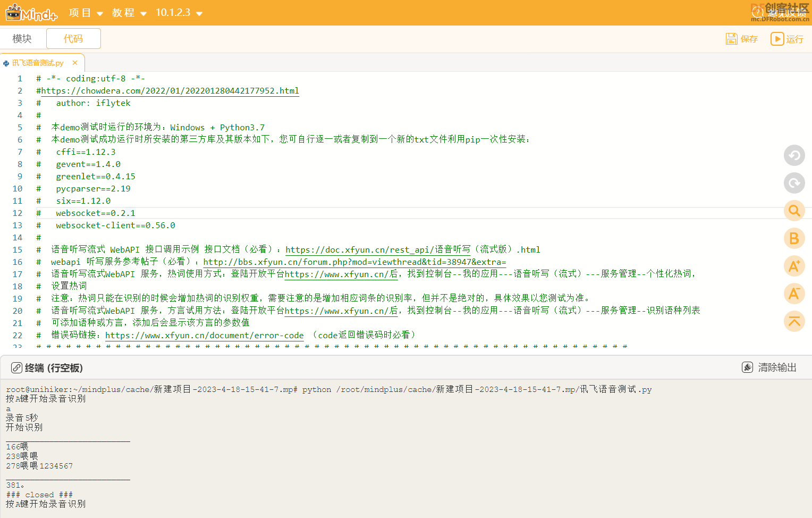Image resolution: width=812 pixels, height=518 pixels.
Task: Open the 教程 menu
Action: (x=129, y=13)
